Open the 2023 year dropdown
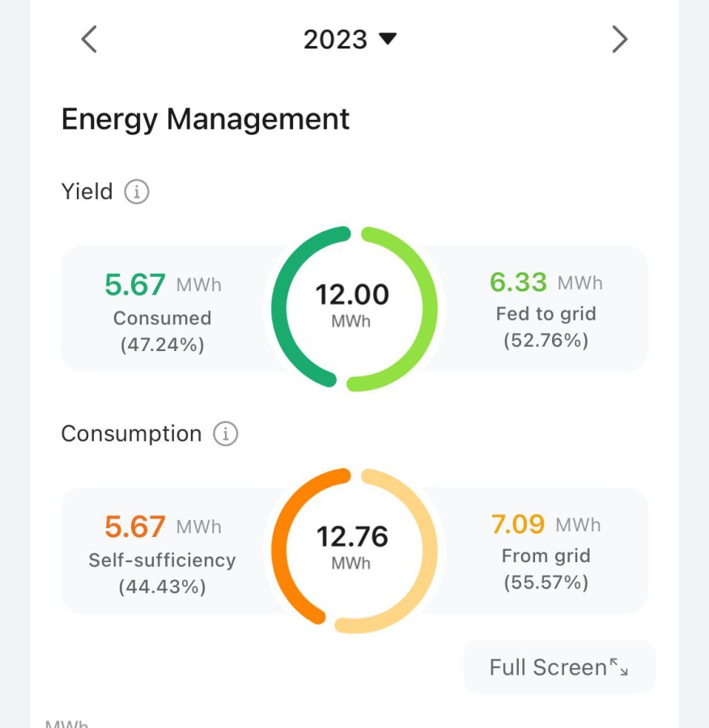 (350, 39)
